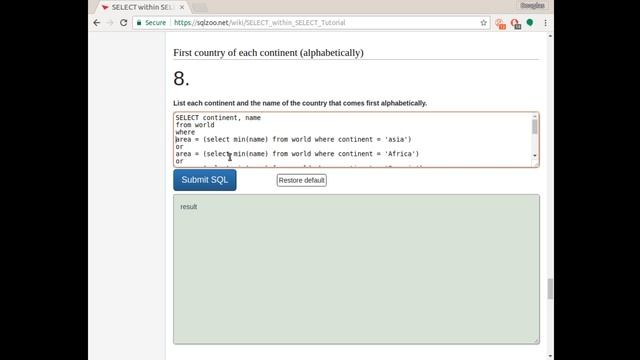Open a new tab with the new tab button

199,7
